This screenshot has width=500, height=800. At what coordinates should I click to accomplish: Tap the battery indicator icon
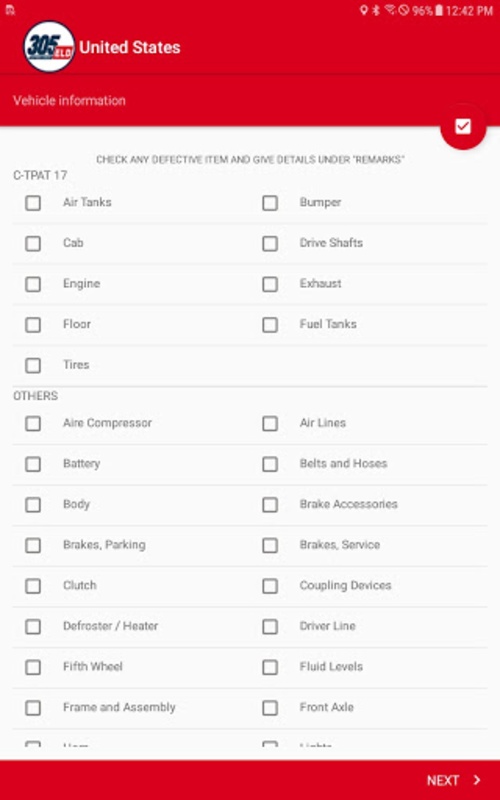[439, 10]
